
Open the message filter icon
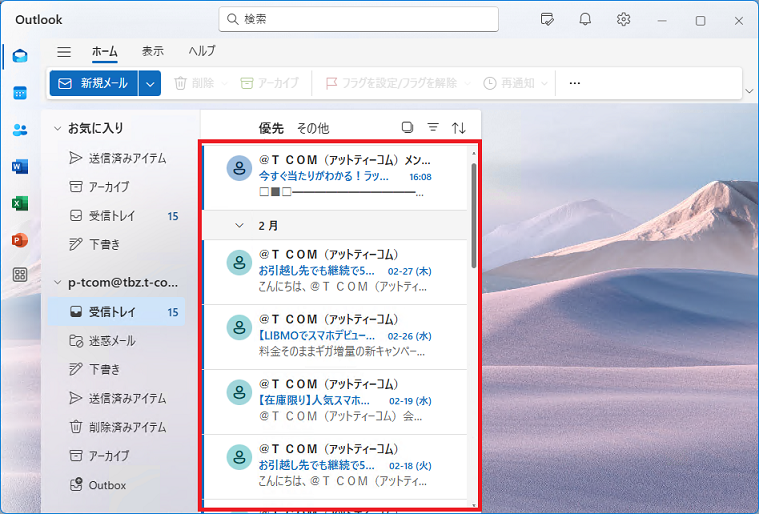[x=433, y=127]
